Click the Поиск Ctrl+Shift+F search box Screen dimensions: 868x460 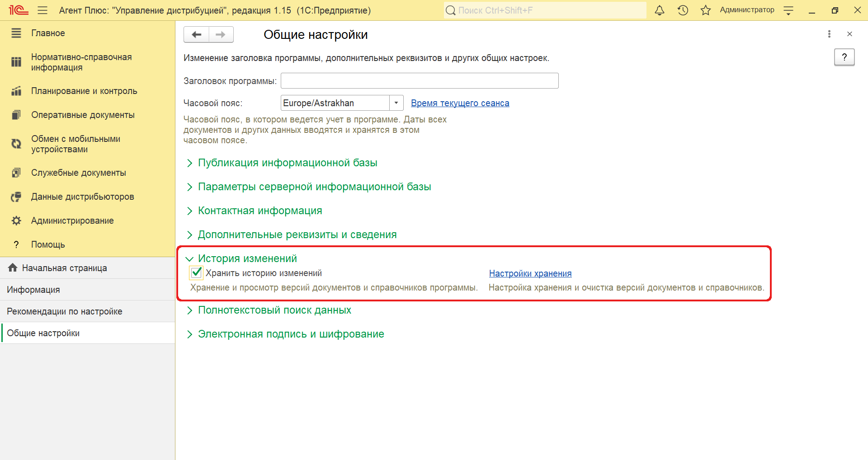tap(545, 10)
